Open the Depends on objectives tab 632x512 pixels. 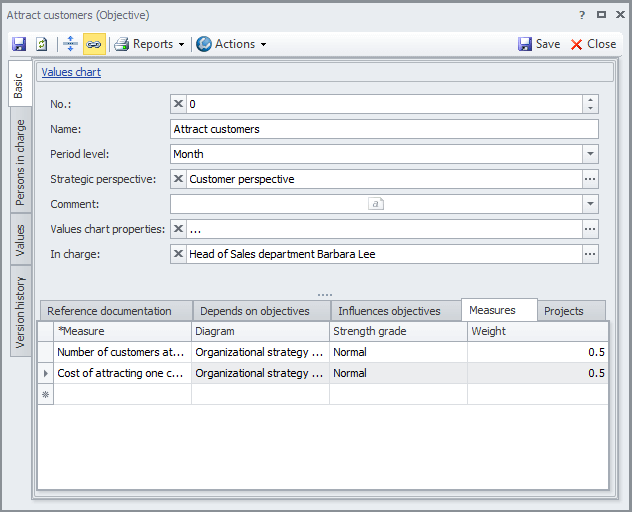coord(262,311)
